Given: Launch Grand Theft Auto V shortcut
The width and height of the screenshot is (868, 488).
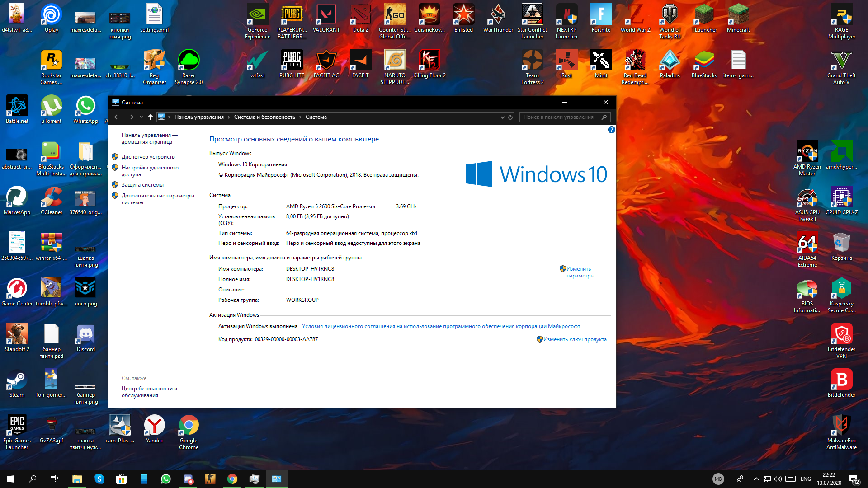Looking at the screenshot, I should coord(841,67).
